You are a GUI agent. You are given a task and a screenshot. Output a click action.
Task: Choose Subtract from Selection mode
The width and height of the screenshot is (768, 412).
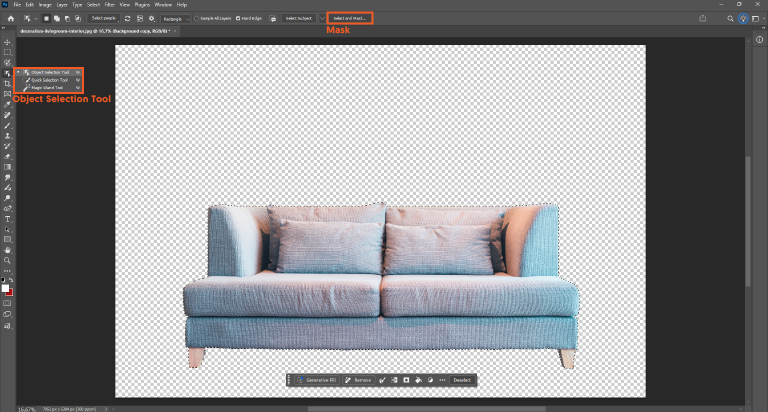(67, 19)
